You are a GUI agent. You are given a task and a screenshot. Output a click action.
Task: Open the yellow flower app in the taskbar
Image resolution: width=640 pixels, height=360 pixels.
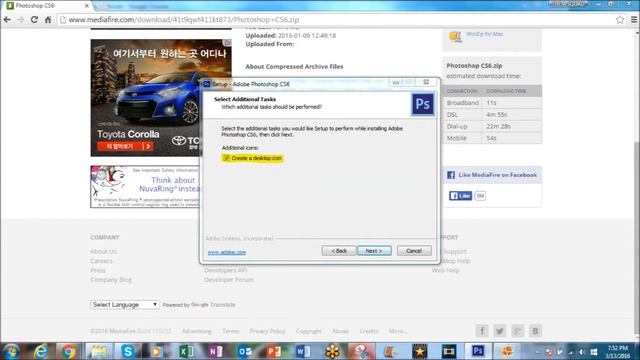(333, 351)
